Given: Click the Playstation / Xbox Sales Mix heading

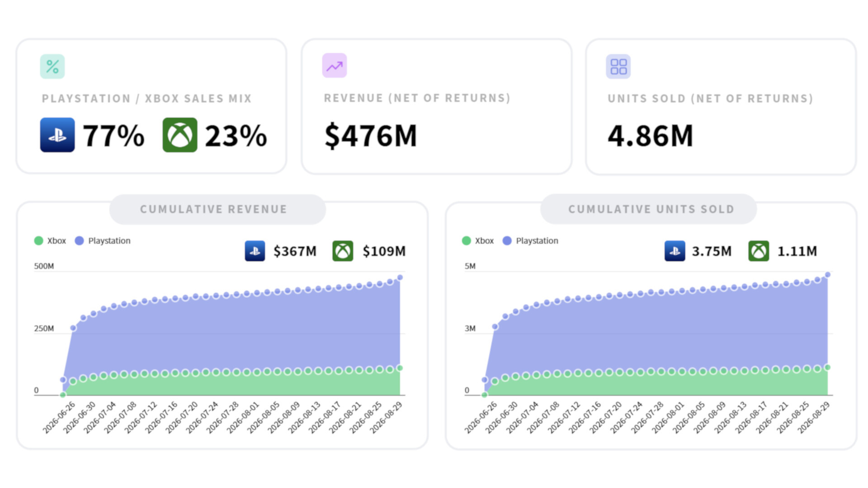Looking at the screenshot, I should pos(146,99).
